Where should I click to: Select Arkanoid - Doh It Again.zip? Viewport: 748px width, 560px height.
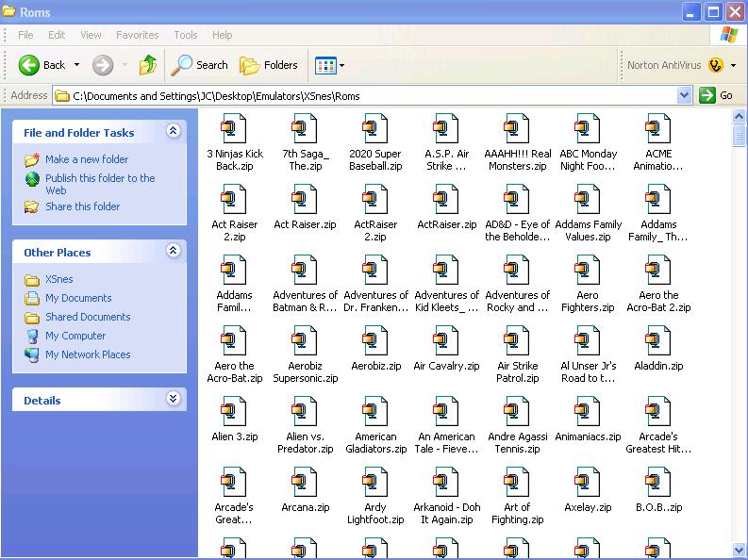click(x=446, y=497)
